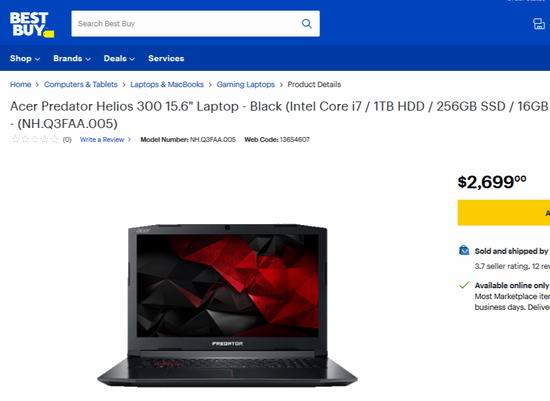Click Write a Review link
550x401 pixels.
click(x=102, y=140)
